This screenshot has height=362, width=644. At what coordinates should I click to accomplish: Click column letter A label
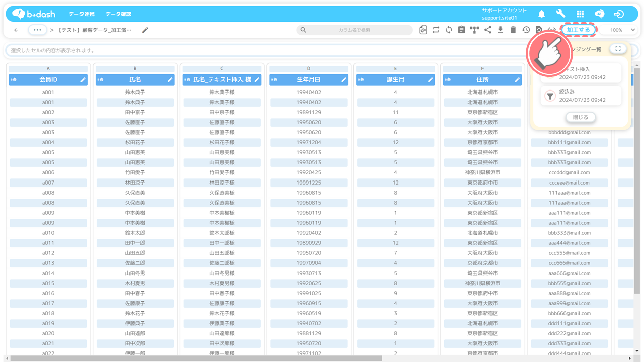48,69
